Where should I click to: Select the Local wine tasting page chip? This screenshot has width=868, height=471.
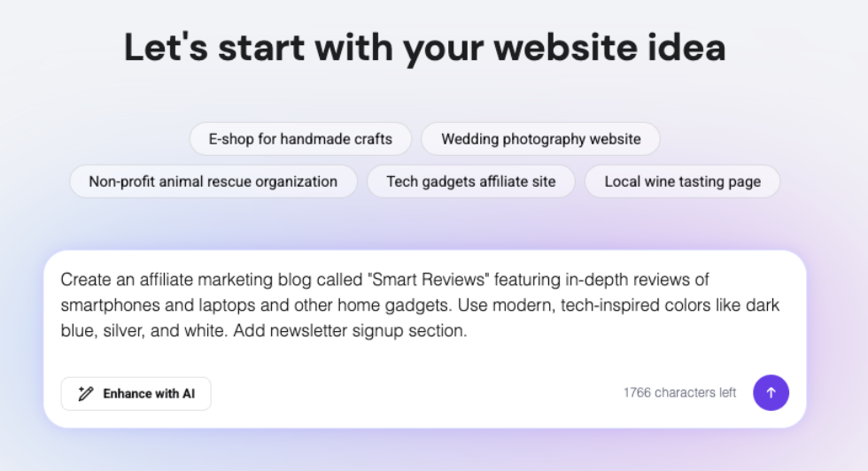coord(683,181)
